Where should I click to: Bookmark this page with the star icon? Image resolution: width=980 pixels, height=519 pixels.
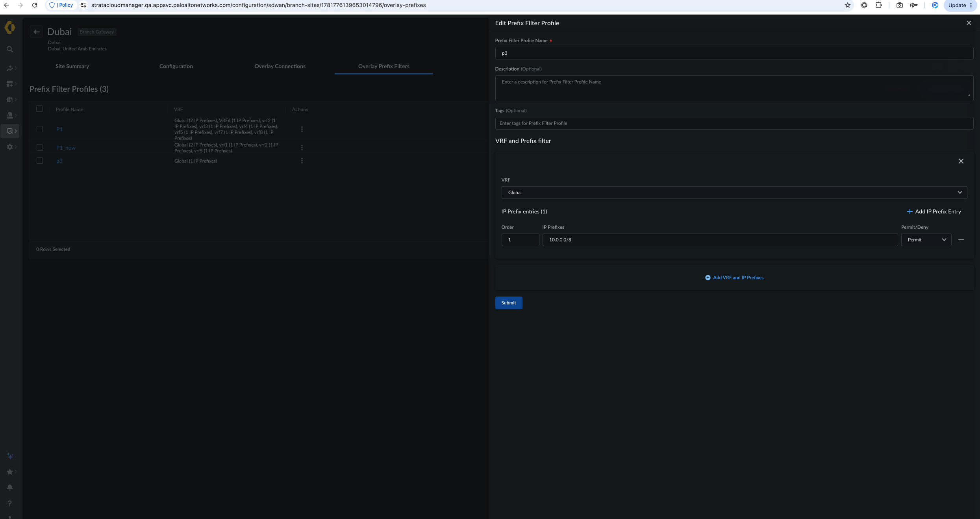848,5
